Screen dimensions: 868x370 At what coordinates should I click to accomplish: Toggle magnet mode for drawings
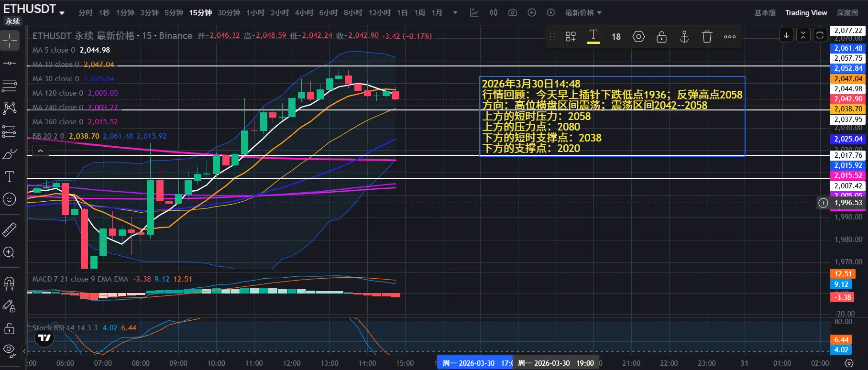pyautogui.click(x=10, y=283)
